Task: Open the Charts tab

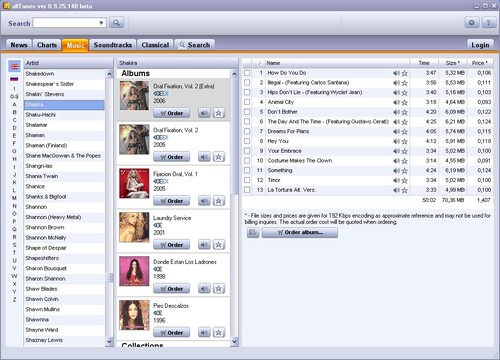Action: [47, 45]
